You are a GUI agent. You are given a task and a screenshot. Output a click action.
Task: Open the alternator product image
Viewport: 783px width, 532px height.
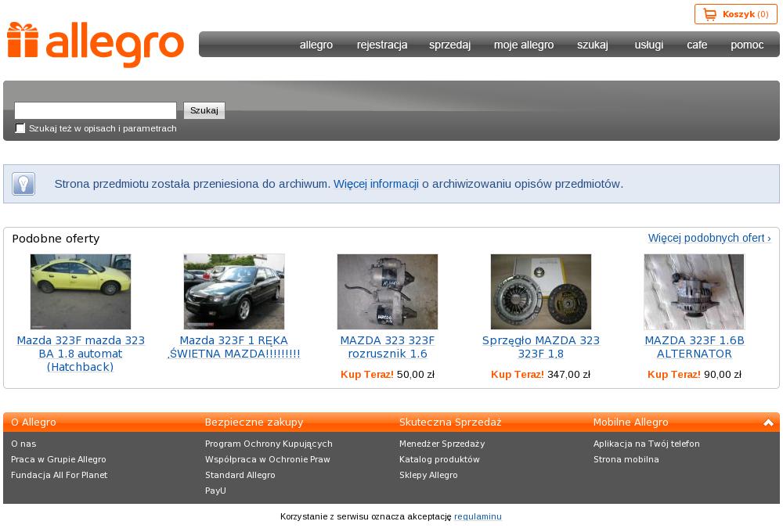pos(695,292)
